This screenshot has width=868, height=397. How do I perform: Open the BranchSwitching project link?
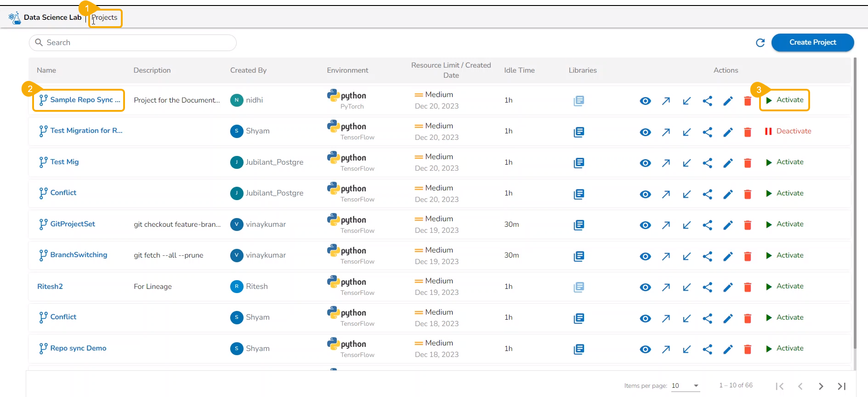tap(79, 255)
